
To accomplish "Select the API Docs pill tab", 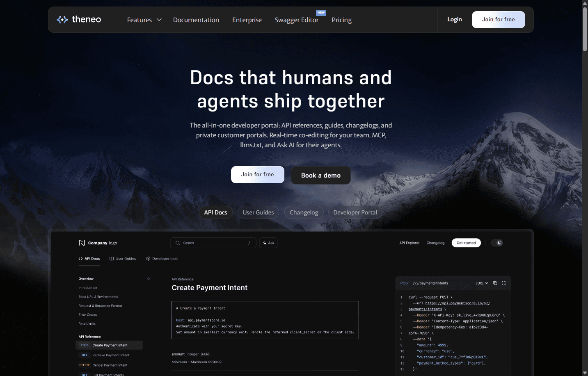I will (x=216, y=212).
